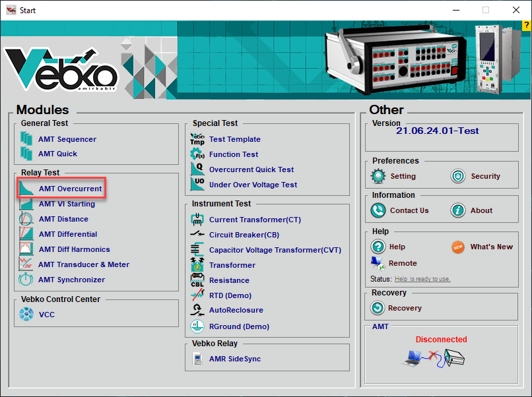Click the AMT Synchronizer stopwatch icon
The height and width of the screenshot is (397, 532).
click(27, 280)
